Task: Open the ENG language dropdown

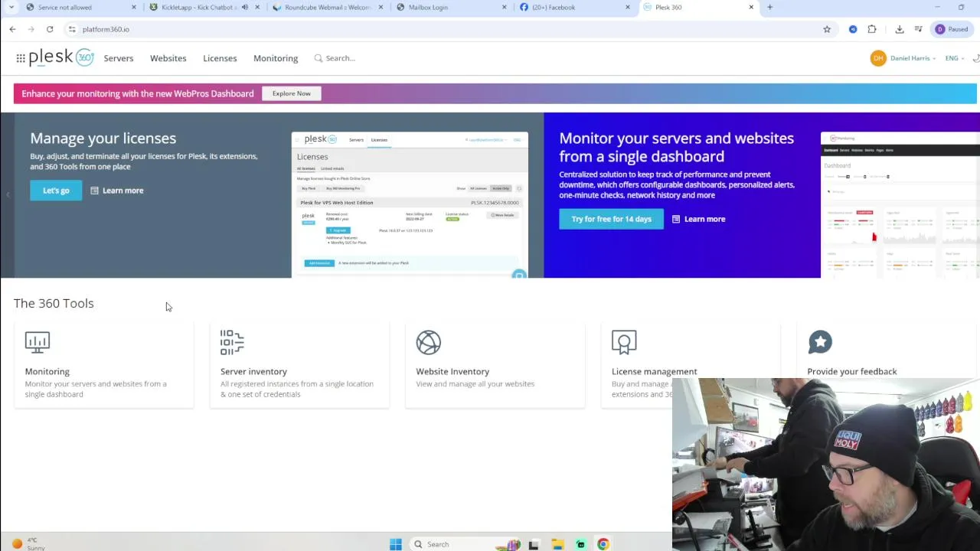Action: (x=954, y=58)
